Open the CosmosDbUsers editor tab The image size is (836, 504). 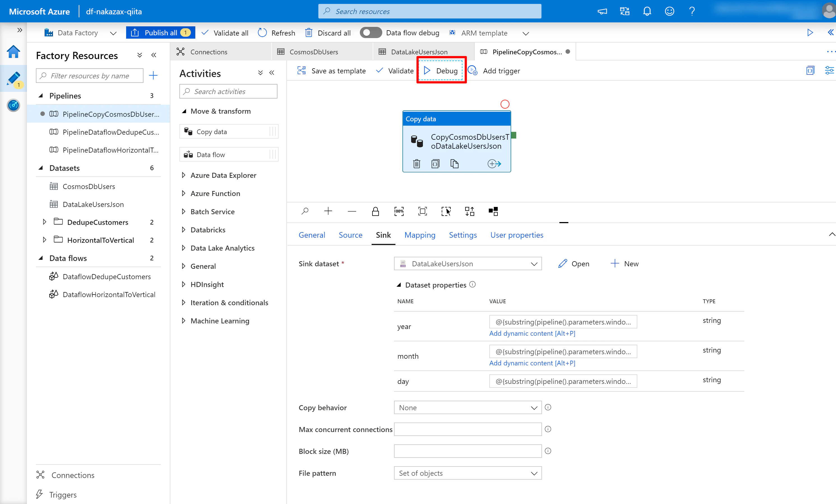pyautogui.click(x=322, y=52)
